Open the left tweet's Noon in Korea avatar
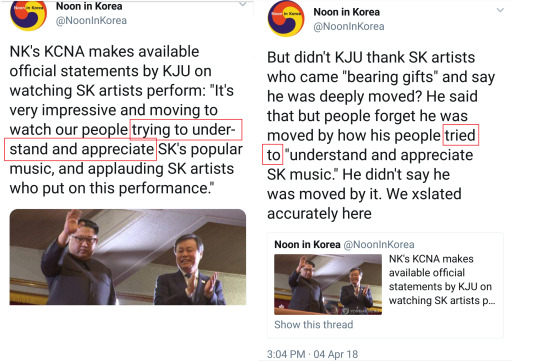This screenshot has width=540, height=364. pyautogui.click(x=29, y=15)
